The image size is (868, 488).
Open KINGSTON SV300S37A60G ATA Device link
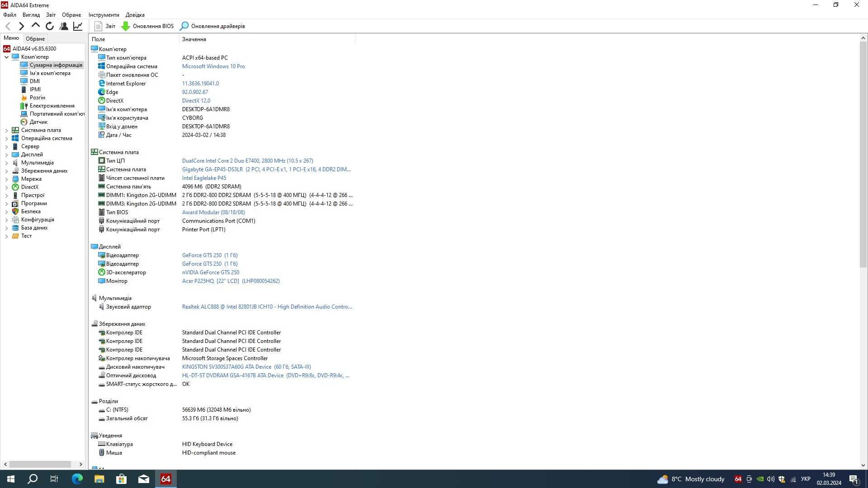[x=246, y=367]
